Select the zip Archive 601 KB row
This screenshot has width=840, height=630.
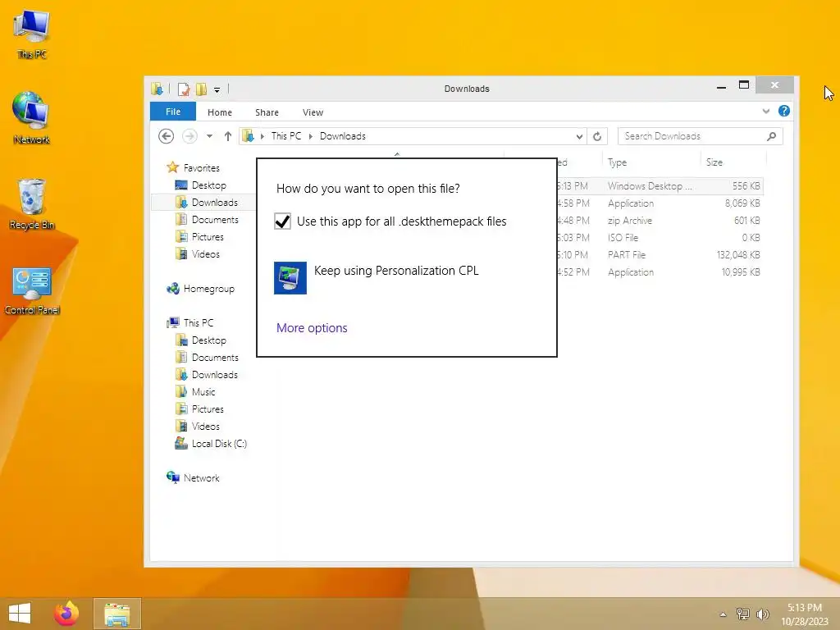pyautogui.click(x=659, y=220)
